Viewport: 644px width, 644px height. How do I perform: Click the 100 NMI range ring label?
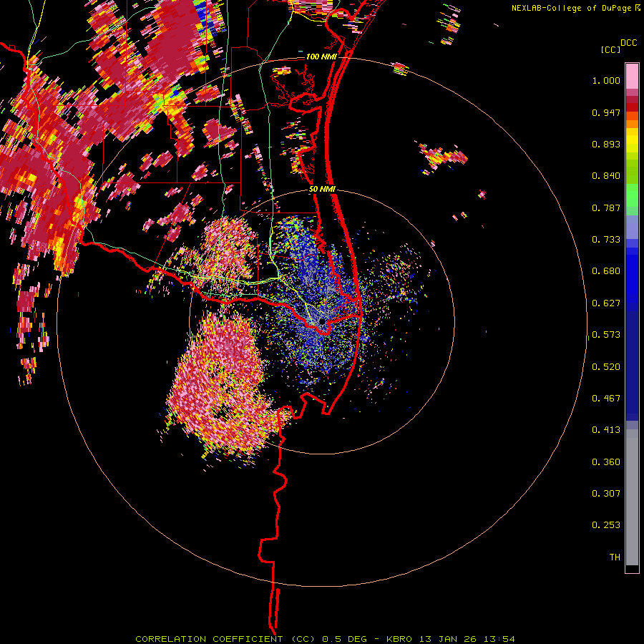321,57
